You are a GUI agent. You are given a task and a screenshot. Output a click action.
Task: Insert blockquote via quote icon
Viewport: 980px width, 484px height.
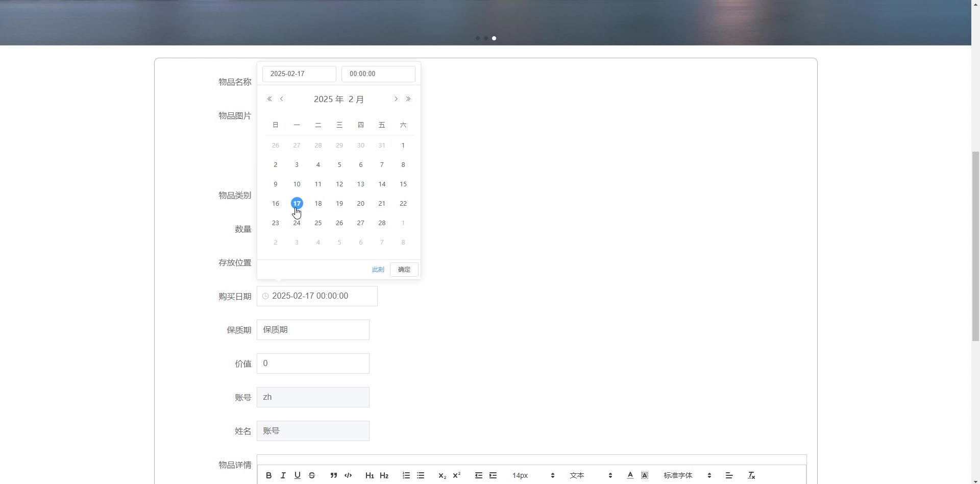pyautogui.click(x=334, y=475)
